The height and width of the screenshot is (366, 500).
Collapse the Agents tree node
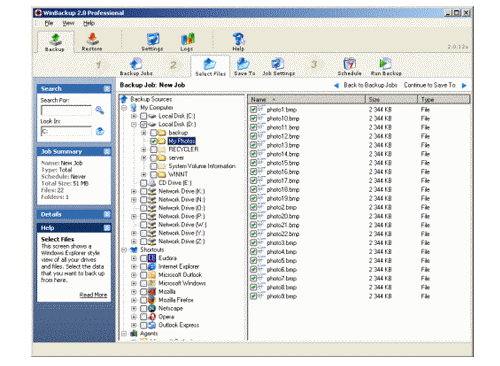[124, 333]
